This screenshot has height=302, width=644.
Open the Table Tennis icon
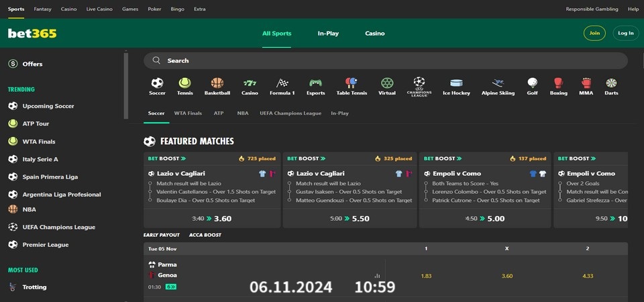[x=352, y=83]
